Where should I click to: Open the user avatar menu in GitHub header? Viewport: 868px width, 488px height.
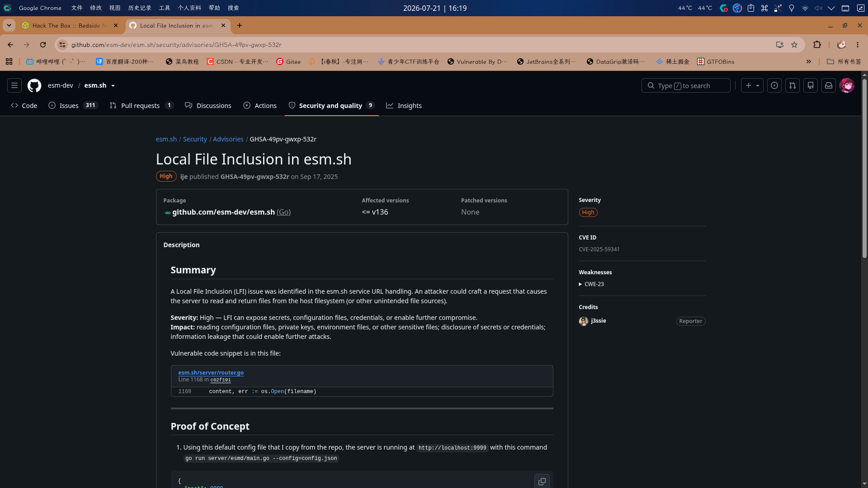coord(847,85)
